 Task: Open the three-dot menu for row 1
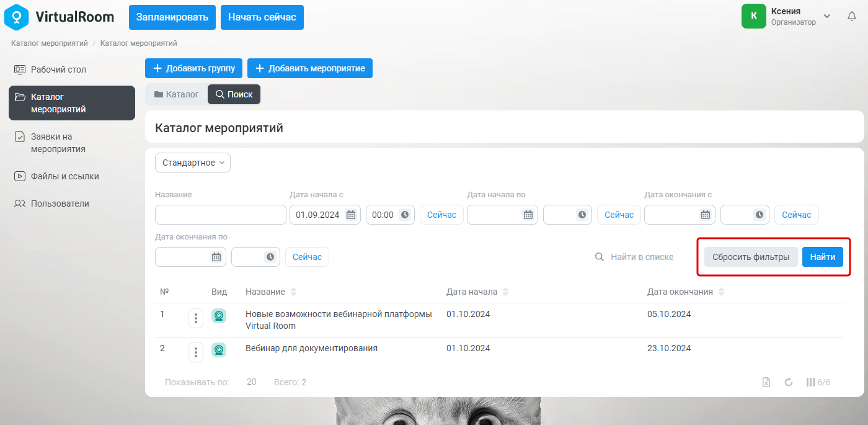196,318
